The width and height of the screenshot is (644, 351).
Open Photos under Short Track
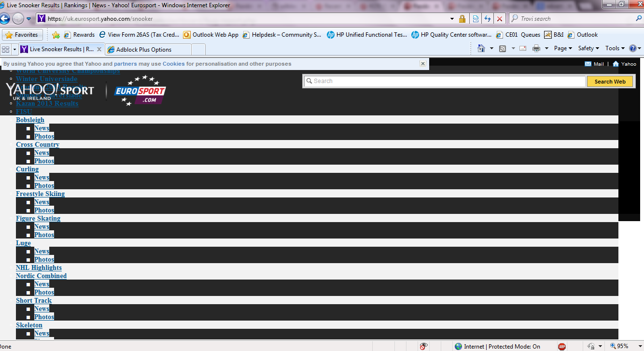44,317
